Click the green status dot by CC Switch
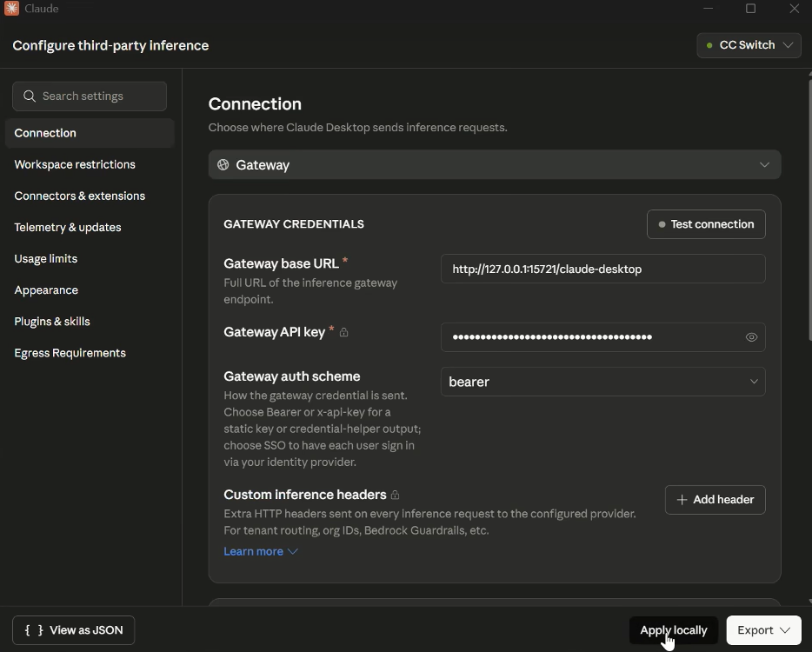 (709, 45)
